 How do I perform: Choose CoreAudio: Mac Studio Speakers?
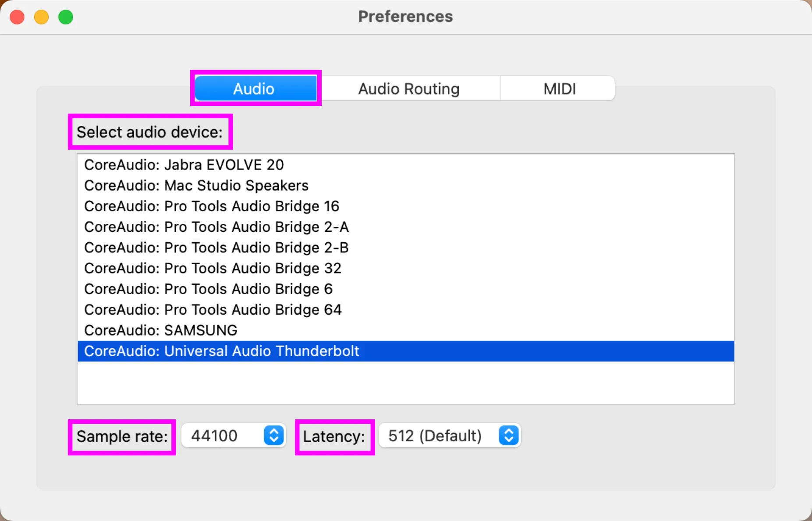click(196, 185)
